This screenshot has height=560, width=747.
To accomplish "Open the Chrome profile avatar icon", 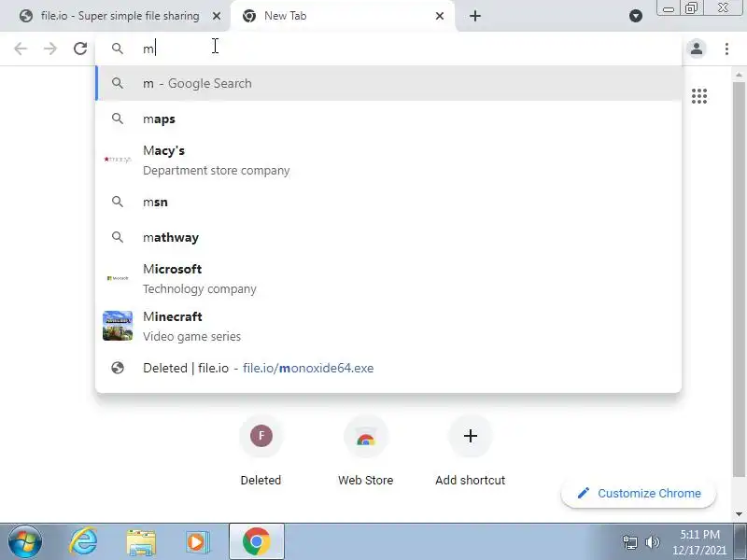I will (x=697, y=49).
